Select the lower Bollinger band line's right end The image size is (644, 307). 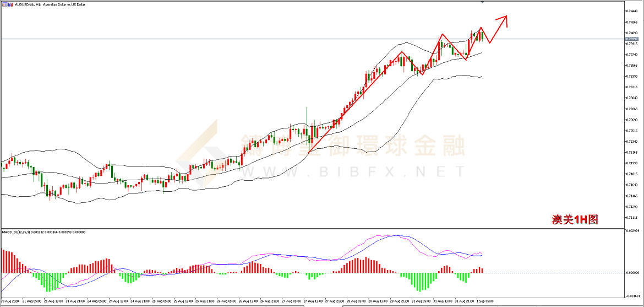tap(481, 77)
